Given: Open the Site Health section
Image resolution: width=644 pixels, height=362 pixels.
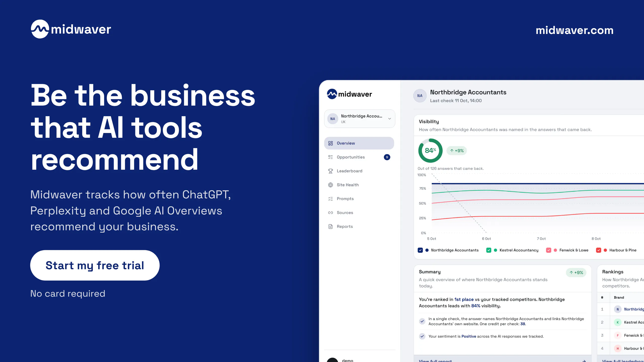Looking at the screenshot, I should click(x=359, y=185).
